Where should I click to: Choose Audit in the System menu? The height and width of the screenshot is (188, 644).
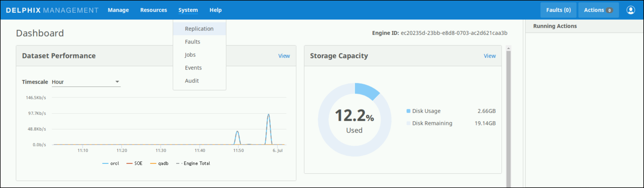click(x=192, y=81)
